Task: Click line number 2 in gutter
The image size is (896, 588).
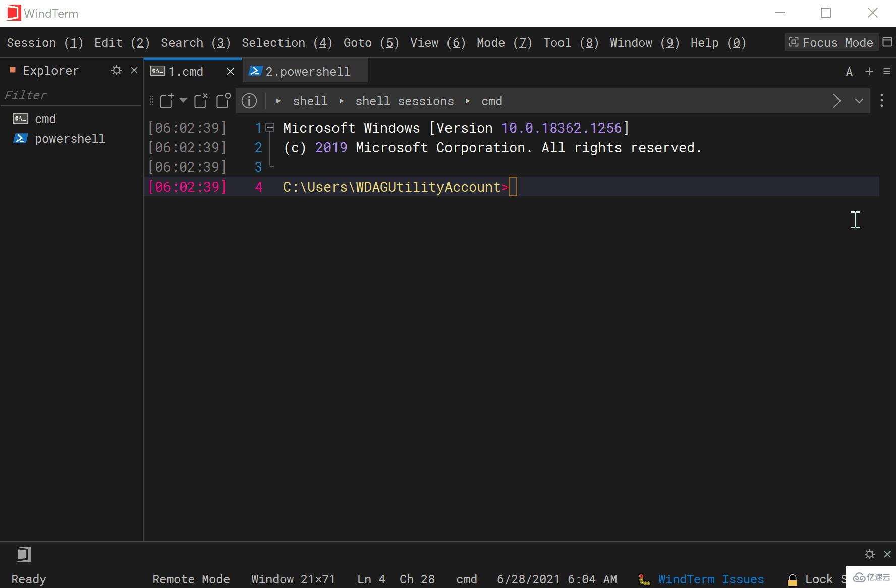Action: click(258, 148)
